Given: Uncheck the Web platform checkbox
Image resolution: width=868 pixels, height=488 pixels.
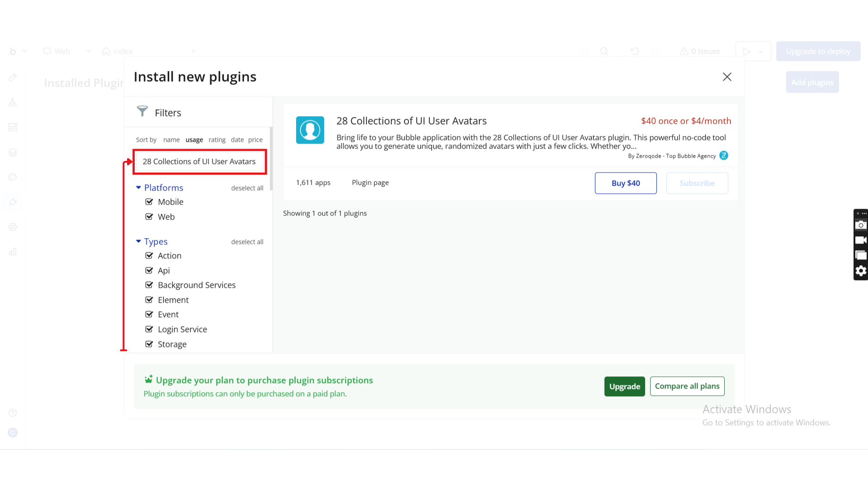Looking at the screenshot, I should click(149, 217).
